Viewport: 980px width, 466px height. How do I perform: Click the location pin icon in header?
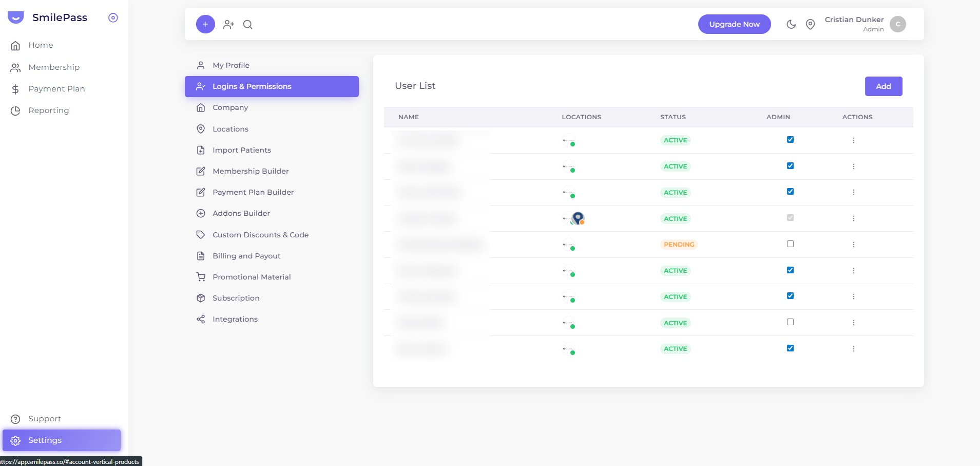click(811, 24)
